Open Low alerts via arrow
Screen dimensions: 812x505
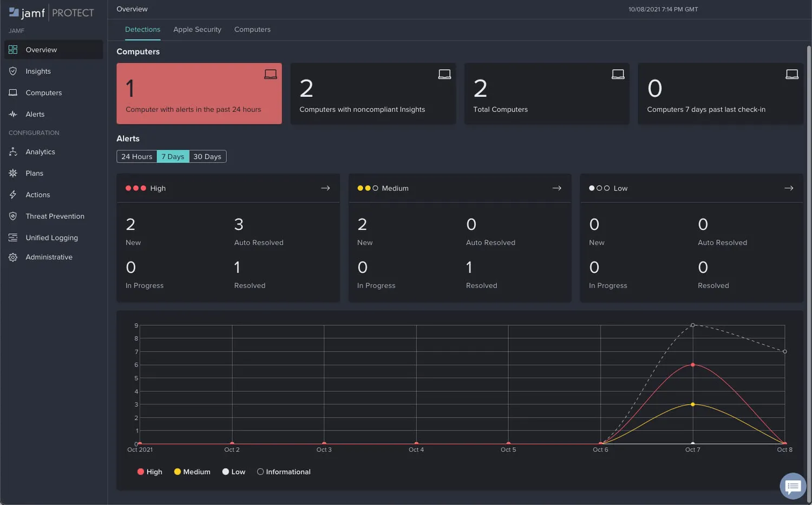pyautogui.click(x=789, y=188)
